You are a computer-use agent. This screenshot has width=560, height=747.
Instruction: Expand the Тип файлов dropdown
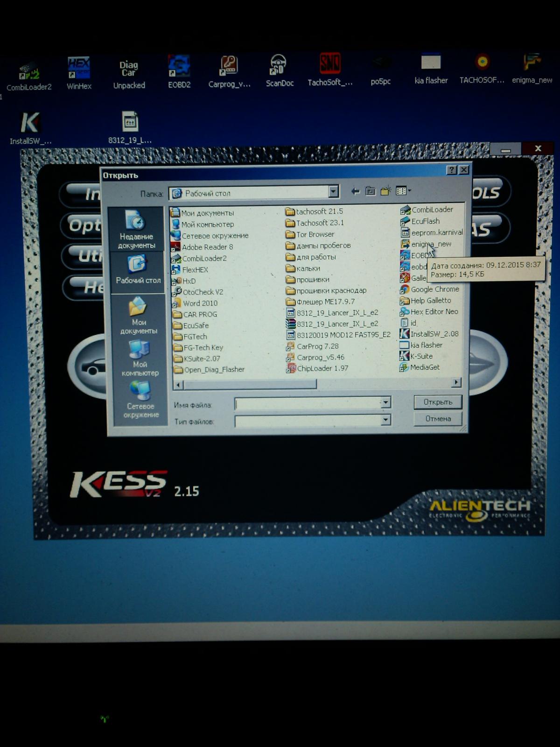[x=385, y=420]
